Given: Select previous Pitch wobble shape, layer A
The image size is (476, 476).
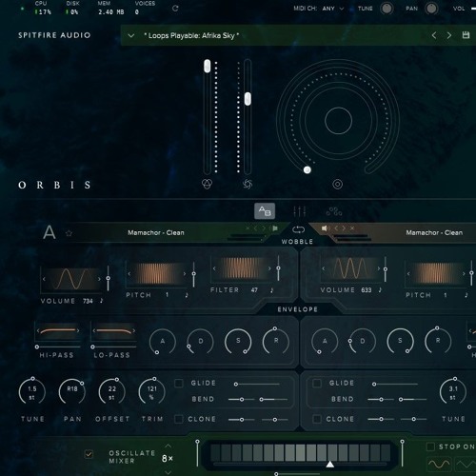Looking at the screenshot, I should (129, 273).
